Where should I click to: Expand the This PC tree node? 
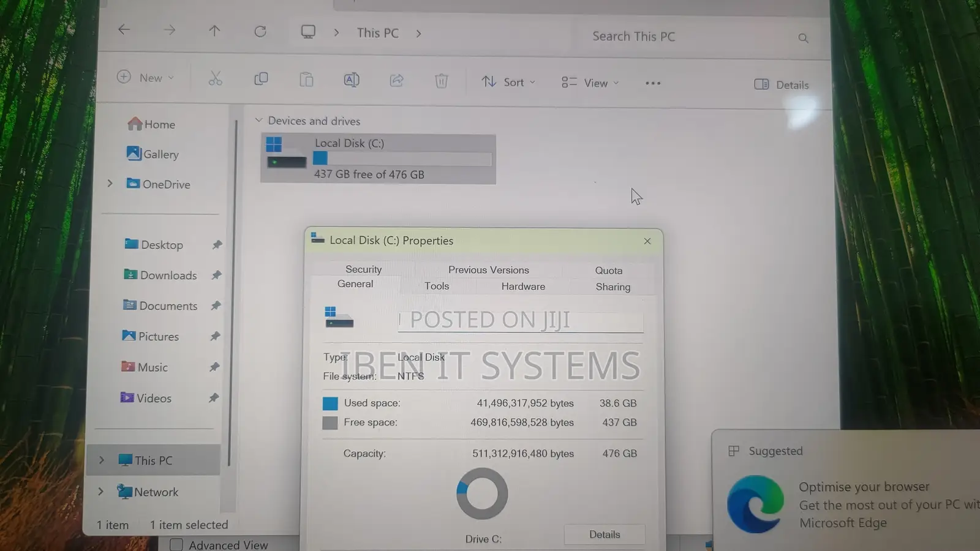(102, 460)
